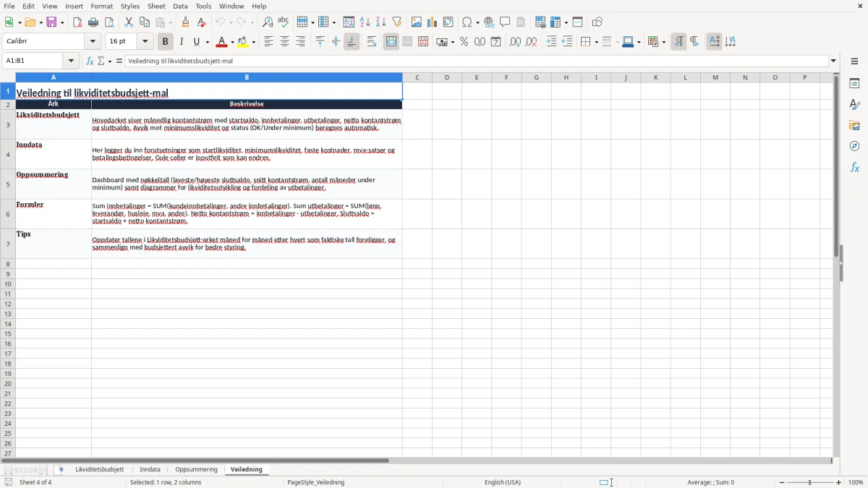Open sidebar Navigator compass icon
Image resolution: width=868 pixels, height=488 pixels.
point(854,146)
